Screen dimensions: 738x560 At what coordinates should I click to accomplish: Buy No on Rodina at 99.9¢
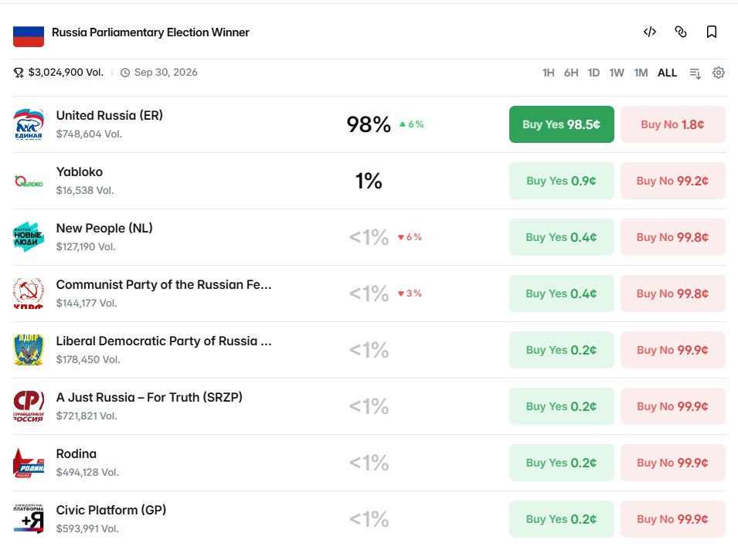pyautogui.click(x=672, y=463)
